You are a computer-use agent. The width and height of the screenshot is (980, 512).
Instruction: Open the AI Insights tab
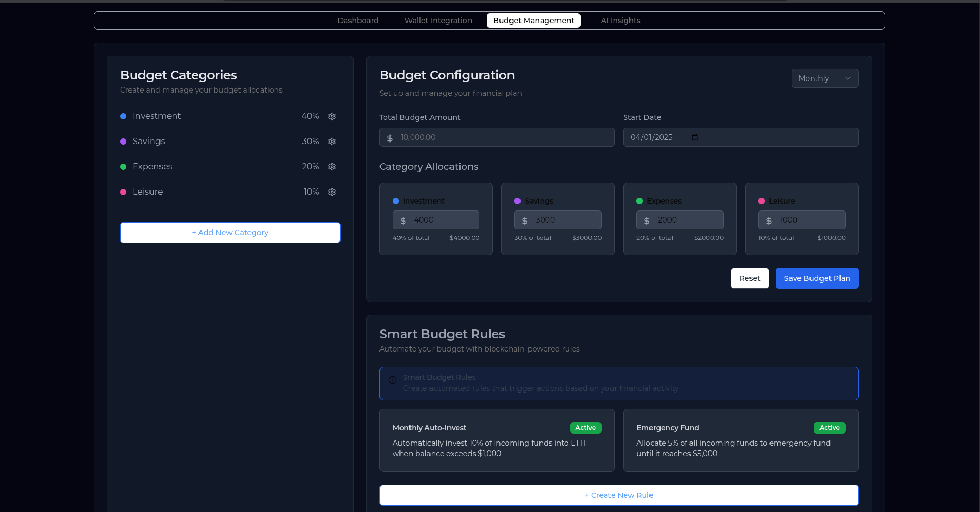[x=621, y=21]
